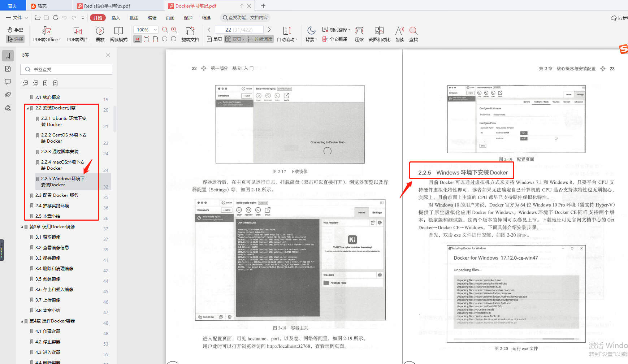The width and height of the screenshot is (628, 364).
Task: Open new tab with plus button
Action: pyautogui.click(x=263, y=6)
